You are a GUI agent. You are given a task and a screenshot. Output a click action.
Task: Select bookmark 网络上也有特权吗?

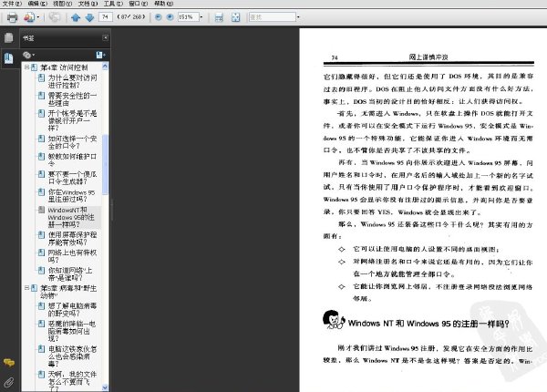coord(73,256)
